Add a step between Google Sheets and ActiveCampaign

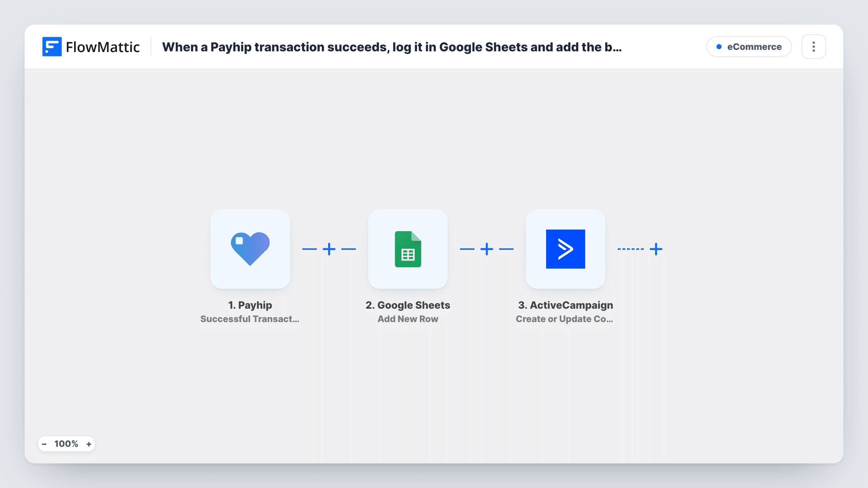point(487,249)
